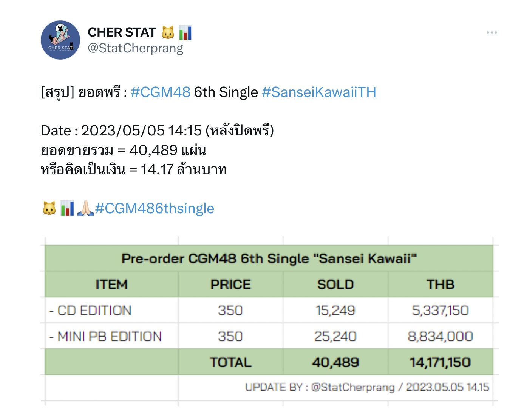Open the @StatCherprang handle
This screenshot has width=524, height=420.
tap(135, 48)
